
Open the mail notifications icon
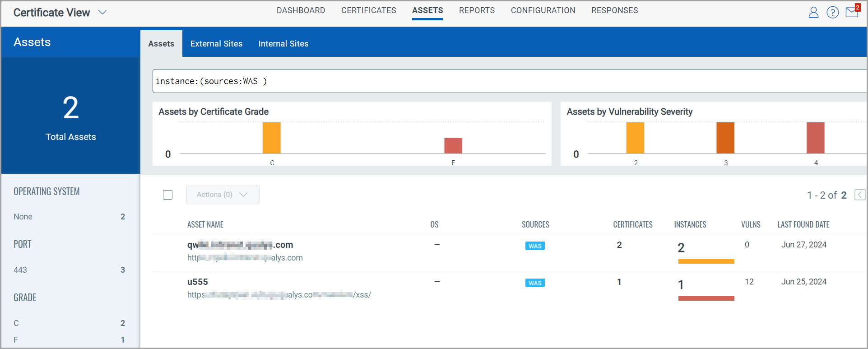852,11
